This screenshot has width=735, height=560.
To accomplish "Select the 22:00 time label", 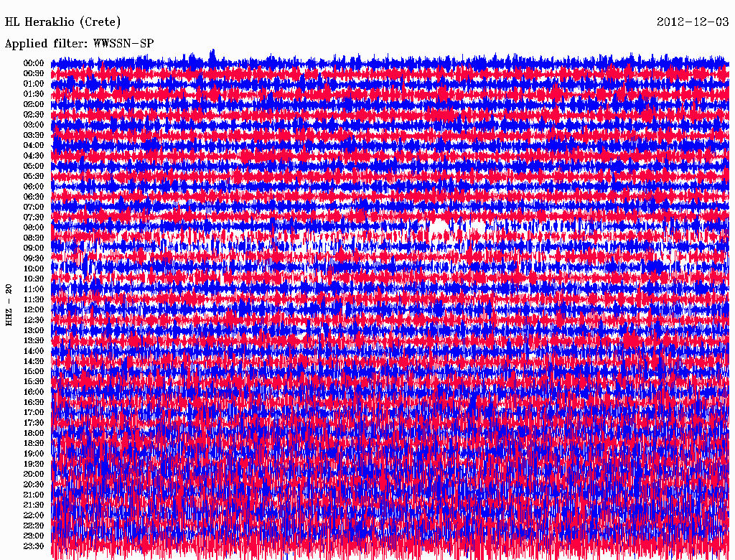I will tap(33, 515).
